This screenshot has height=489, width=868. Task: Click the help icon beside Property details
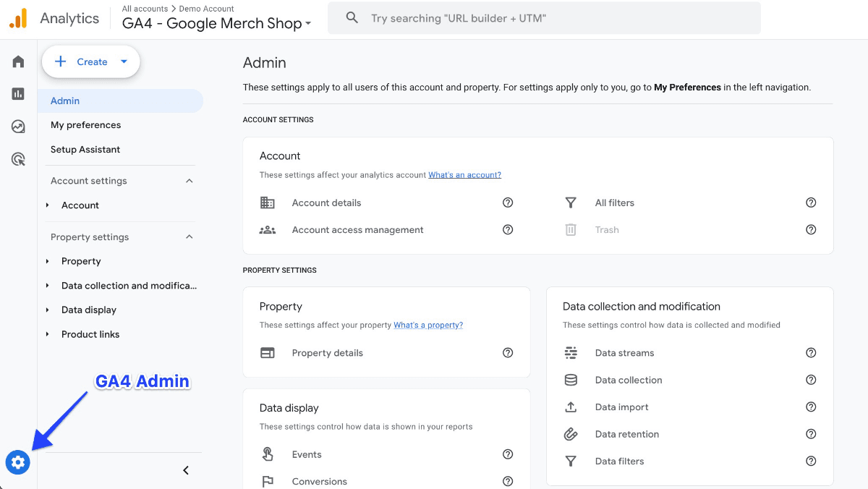(x=508, y=353)
